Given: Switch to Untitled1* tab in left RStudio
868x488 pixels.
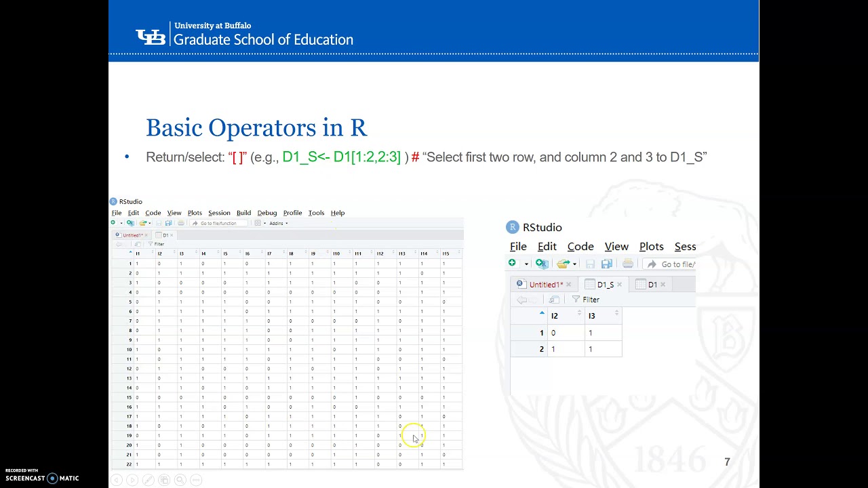Looking at the screenshot, I should tap(132, 235).
